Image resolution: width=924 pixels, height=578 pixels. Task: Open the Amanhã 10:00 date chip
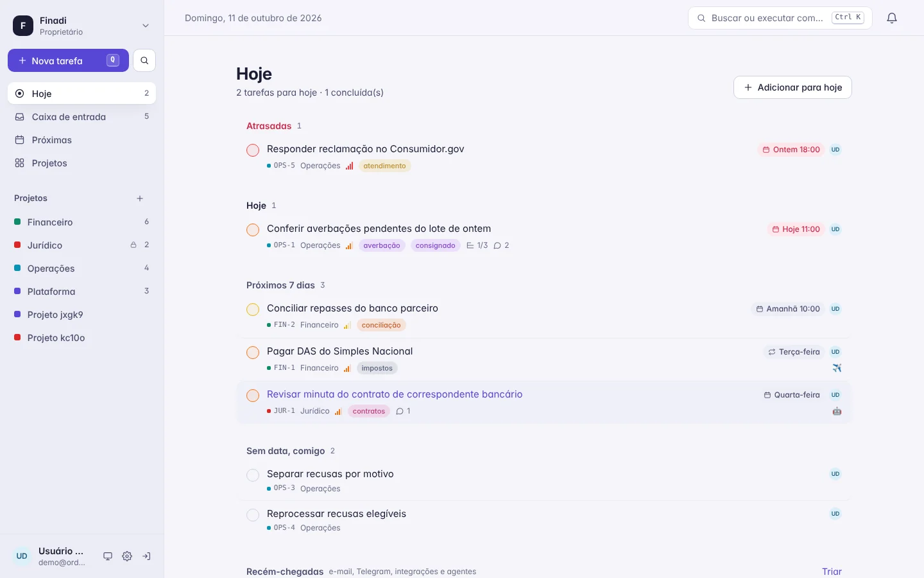point(788,309)
